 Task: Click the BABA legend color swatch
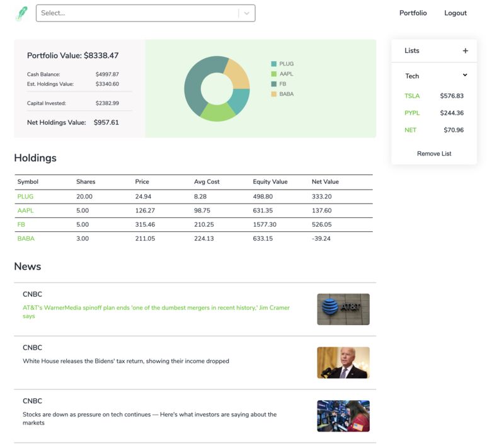(x=273, y=94)
